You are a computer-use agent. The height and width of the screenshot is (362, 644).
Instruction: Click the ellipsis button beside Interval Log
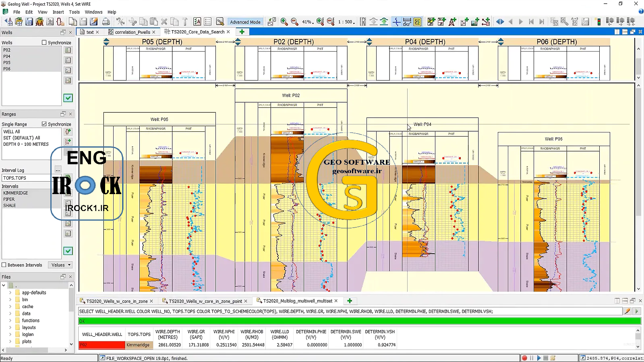pyautogui.click(x=58, y=170)
